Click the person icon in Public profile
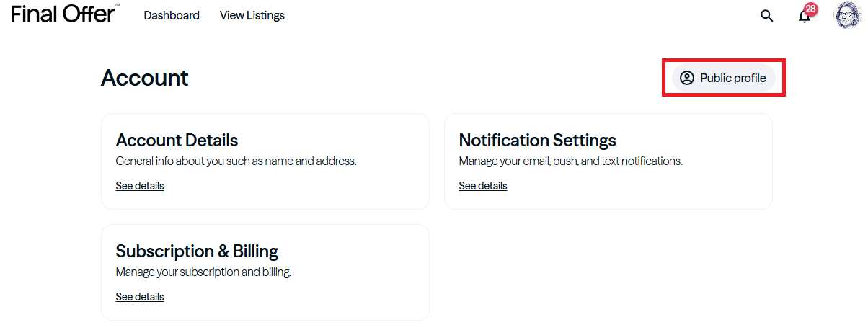The width and height of the screenshot is (868, 330). click(687, 78)
